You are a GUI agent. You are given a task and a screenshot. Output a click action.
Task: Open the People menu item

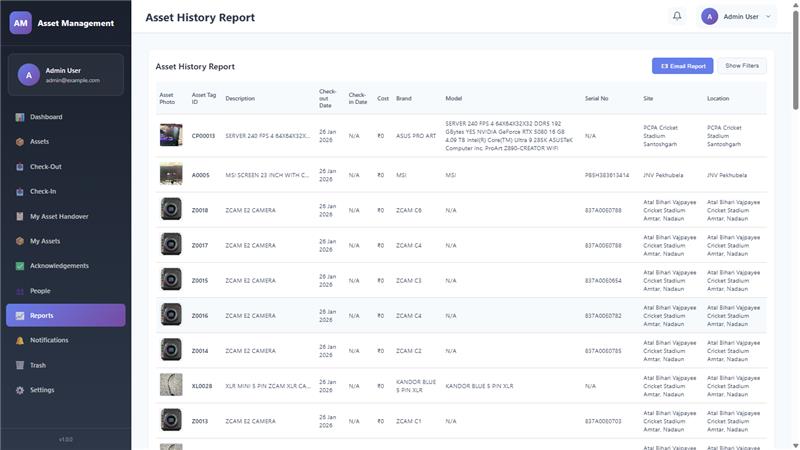pos(65,291)
